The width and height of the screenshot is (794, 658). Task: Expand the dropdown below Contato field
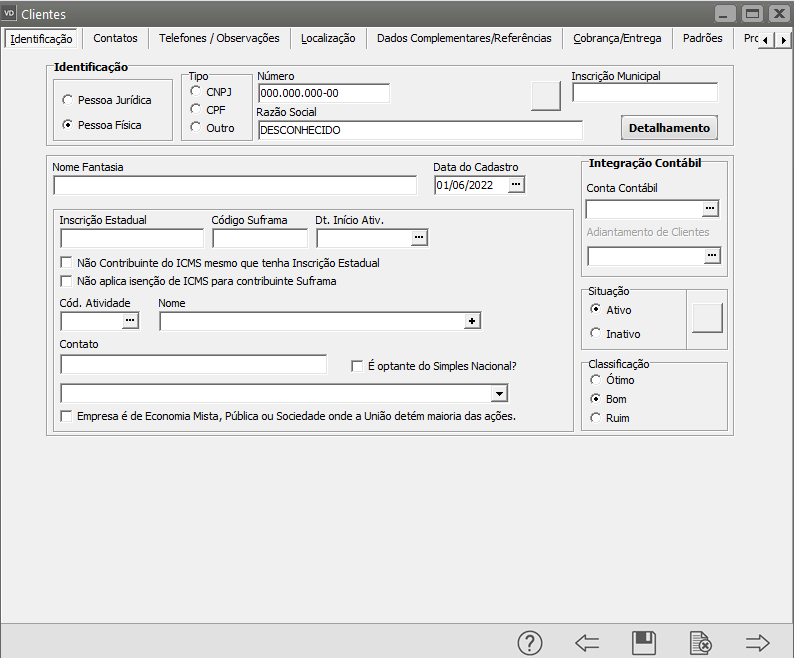pyautogui.click(x=499, y=393)
